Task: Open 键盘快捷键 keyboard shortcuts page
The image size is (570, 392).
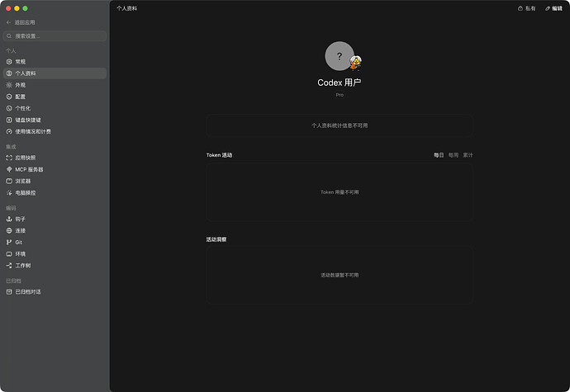Action: click(x=55, y=120)
